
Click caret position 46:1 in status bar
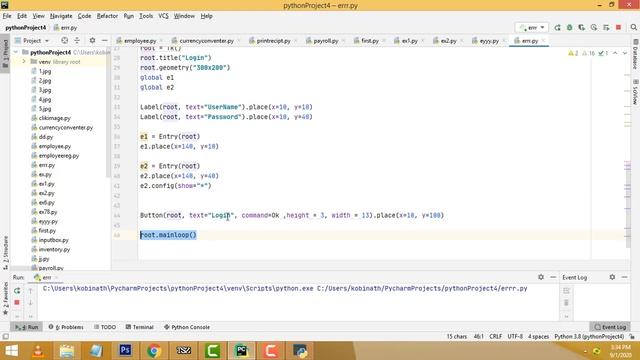pos(478,337)
